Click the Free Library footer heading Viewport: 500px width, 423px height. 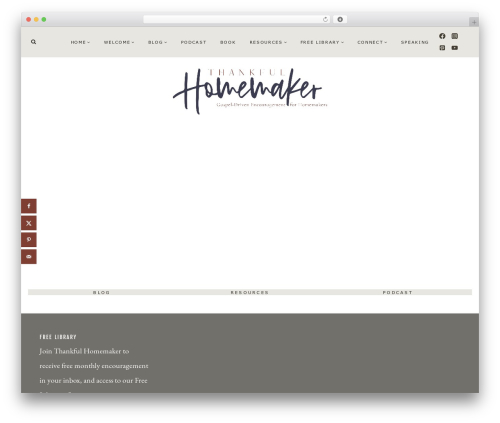tap(58, 337)
